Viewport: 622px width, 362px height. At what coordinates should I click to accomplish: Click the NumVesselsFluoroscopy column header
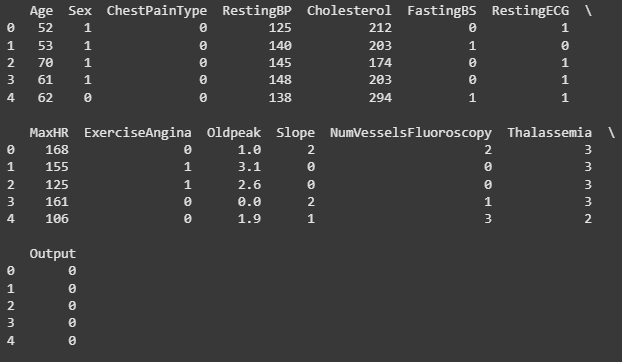point(411,133)
